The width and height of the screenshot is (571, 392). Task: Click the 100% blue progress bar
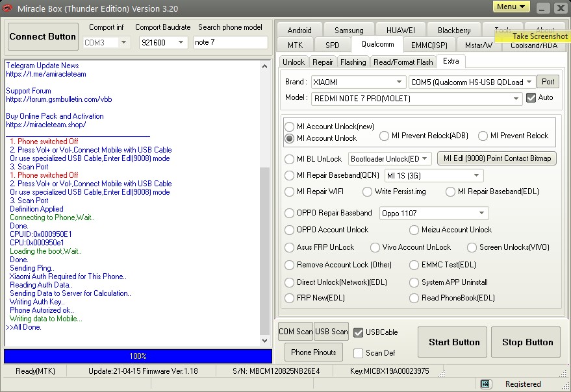[138, 356]
